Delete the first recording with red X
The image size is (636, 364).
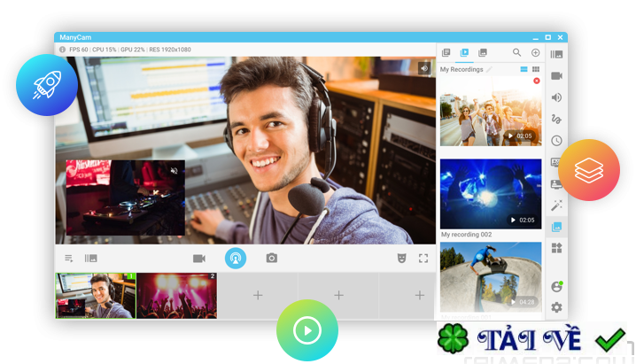coord(537,81)
